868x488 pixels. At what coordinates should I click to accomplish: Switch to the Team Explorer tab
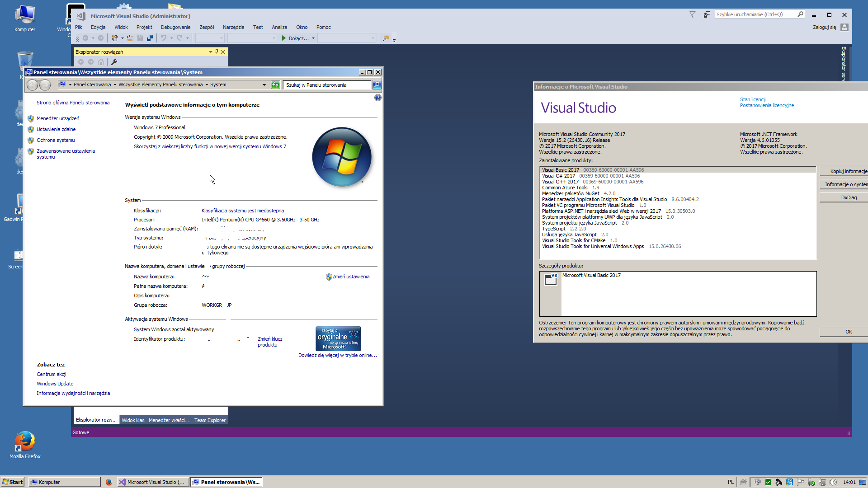[210, 420]
